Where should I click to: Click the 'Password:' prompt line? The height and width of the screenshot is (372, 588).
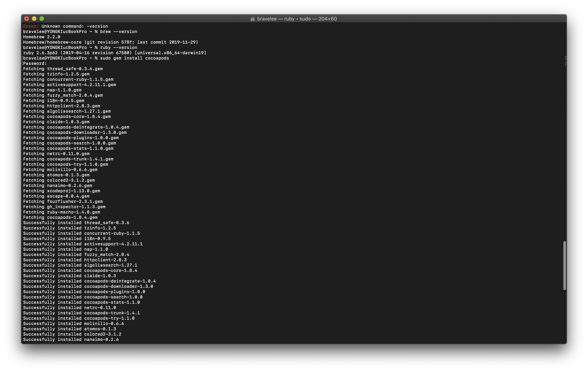[x=35, y=64]
